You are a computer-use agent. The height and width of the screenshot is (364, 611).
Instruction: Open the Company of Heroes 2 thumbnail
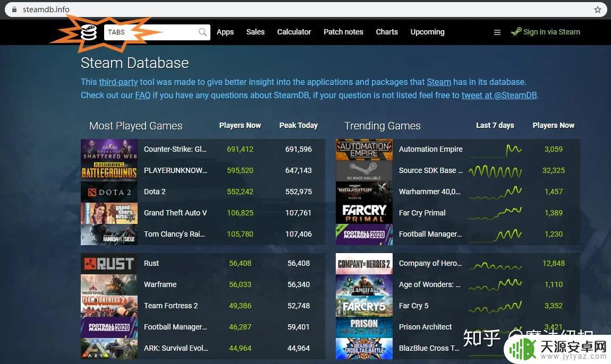tap(364, 264)
